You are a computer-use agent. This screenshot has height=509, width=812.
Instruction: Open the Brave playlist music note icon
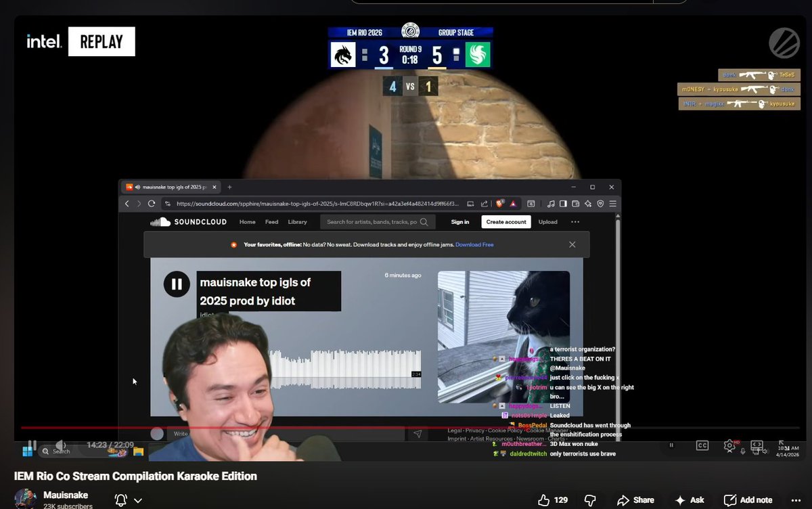(x=551, y=203)
